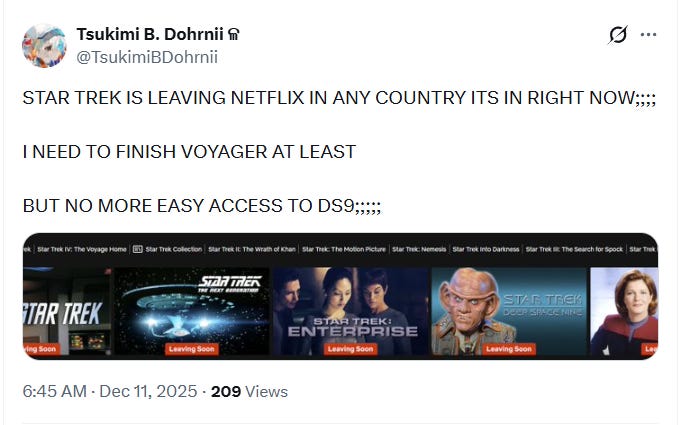Screen dimensions: 683x425
Task: Select the Star Trek: Deep Space Nine thumbnail
Action: (x=509, y=311)
